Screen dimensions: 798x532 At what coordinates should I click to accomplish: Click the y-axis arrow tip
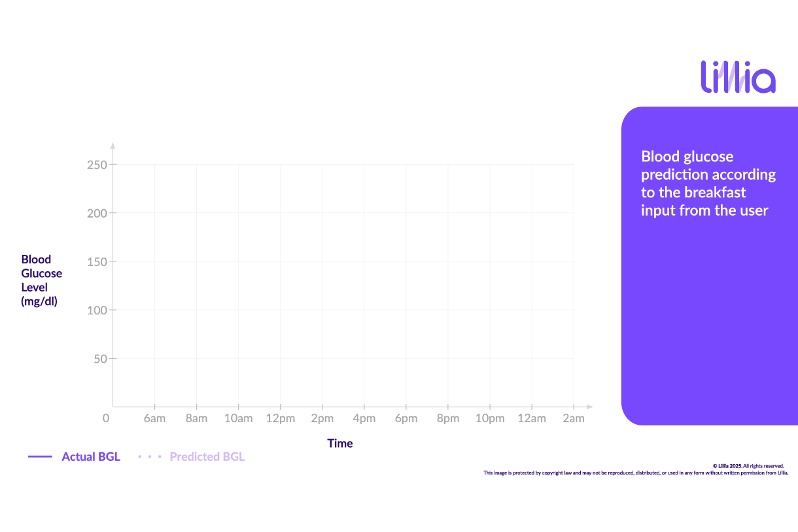(x=113, y=144)
